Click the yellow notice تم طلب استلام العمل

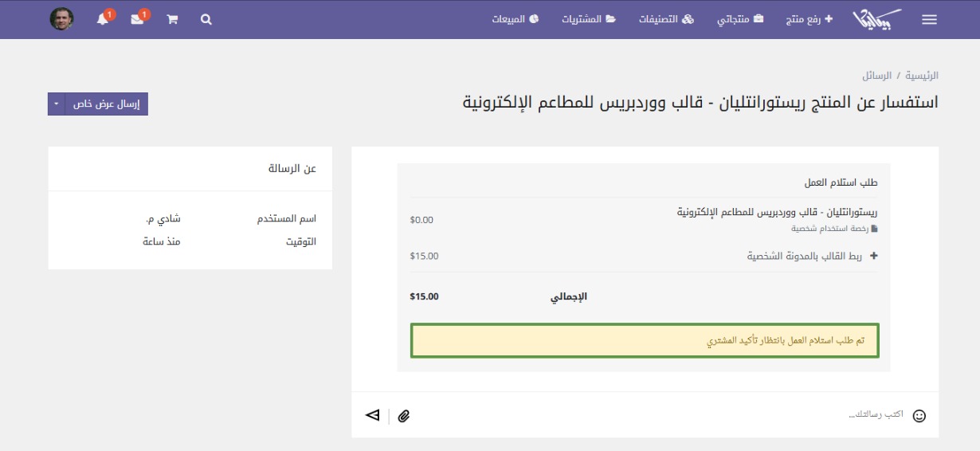645,340
